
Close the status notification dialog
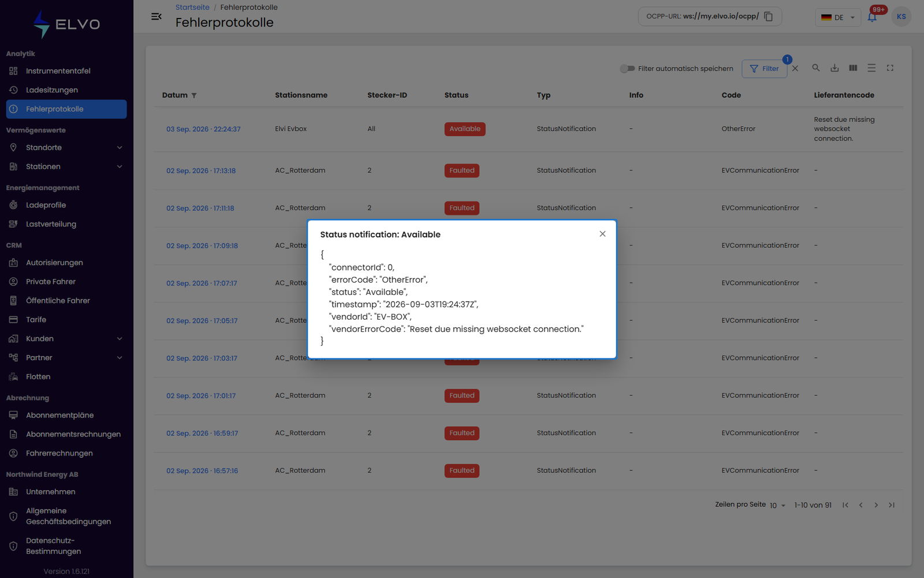click(602, 234)
